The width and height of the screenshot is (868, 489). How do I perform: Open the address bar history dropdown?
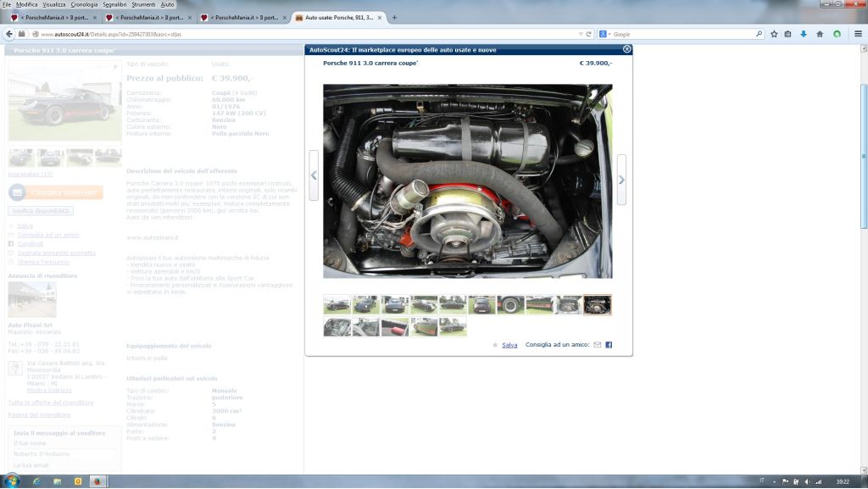click(580, 34)
